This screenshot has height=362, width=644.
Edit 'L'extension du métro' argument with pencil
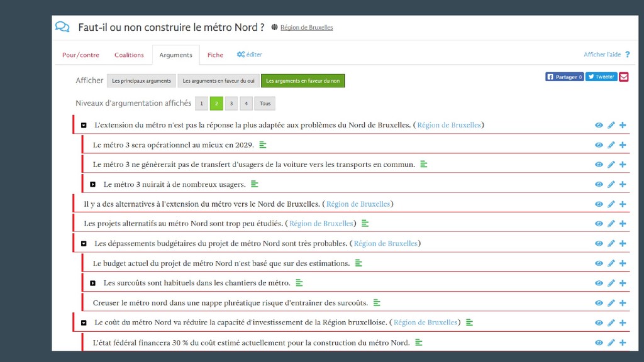click(611, 125)
